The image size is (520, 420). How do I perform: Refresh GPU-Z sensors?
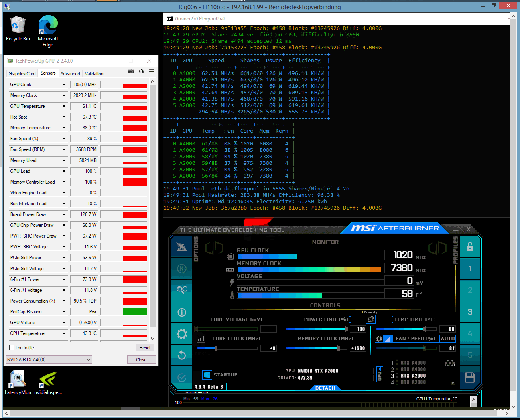(x=141, y=71)
